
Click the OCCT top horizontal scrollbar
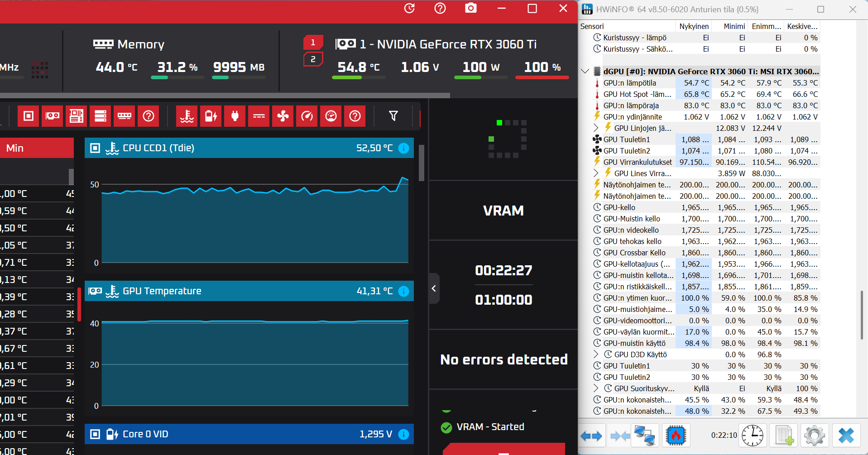[x=225, y=96]
